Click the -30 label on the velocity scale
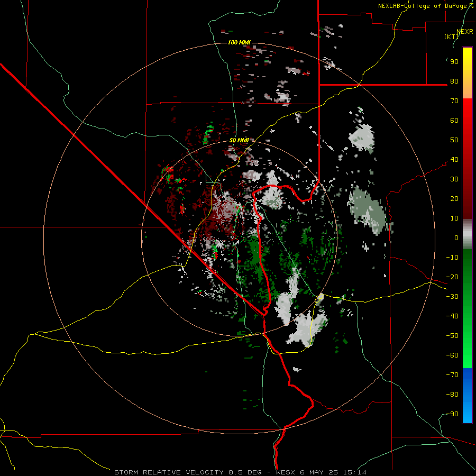The height and width of the screenshot is (476, 476). tap(452, 297)
